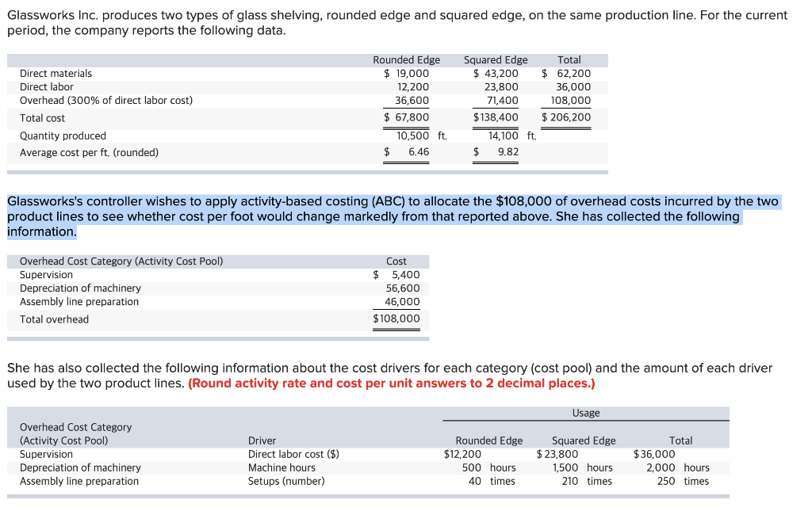Click the highlighted paragraph about activity-based costing
Image resolution: width=812 pixels, height=515 pixels.
pos(393,216)
